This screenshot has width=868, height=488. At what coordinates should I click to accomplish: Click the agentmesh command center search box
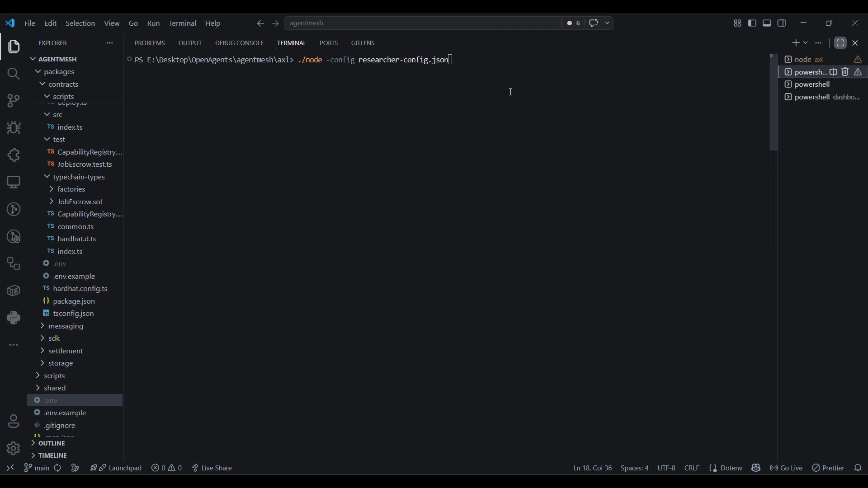(423, 23)
